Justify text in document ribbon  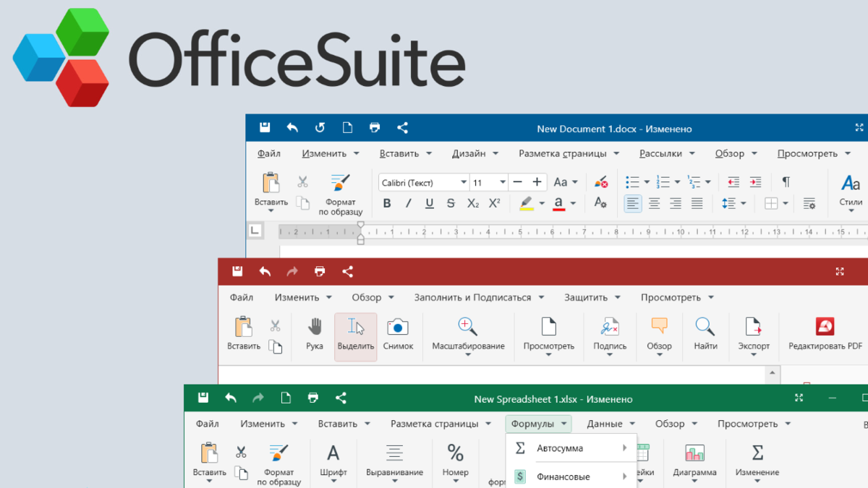coord(697,204)
